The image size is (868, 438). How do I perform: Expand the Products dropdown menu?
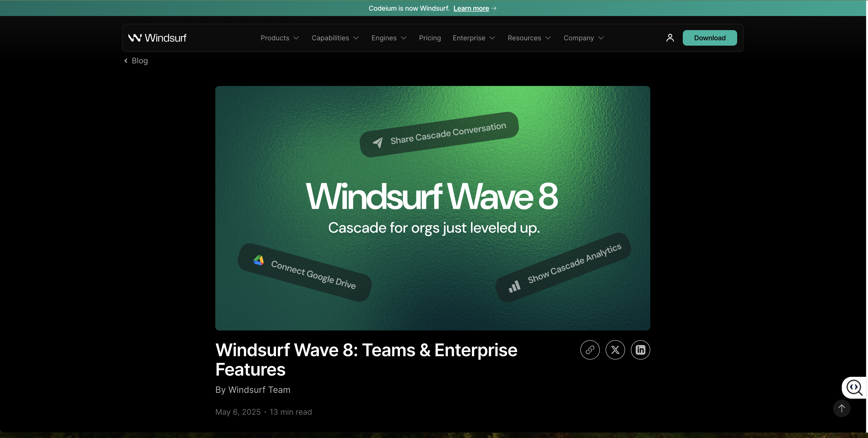[x=280, y=38]
